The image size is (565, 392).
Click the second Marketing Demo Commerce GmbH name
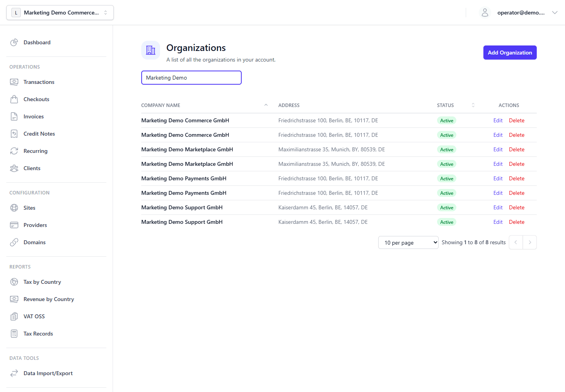pos(185,135)
